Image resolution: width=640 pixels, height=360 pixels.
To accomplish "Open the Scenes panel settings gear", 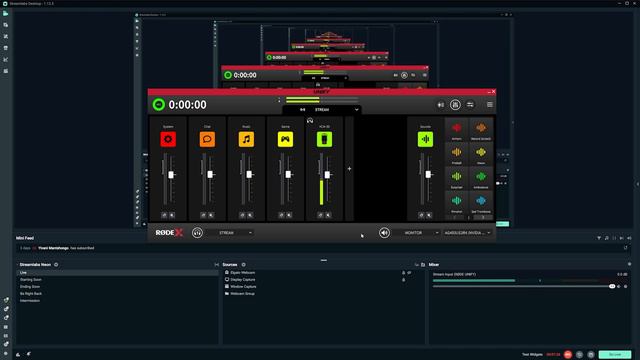I will click(56, 264).
